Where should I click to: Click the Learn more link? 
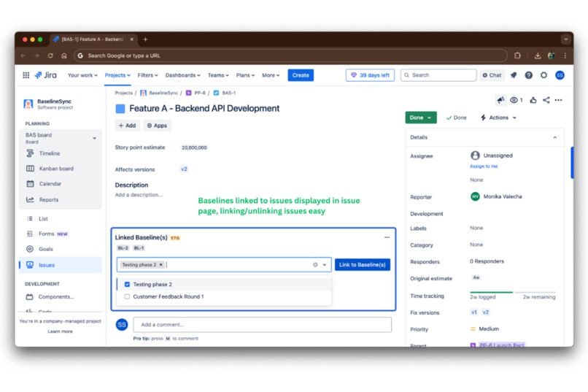[x=60, y=331]
